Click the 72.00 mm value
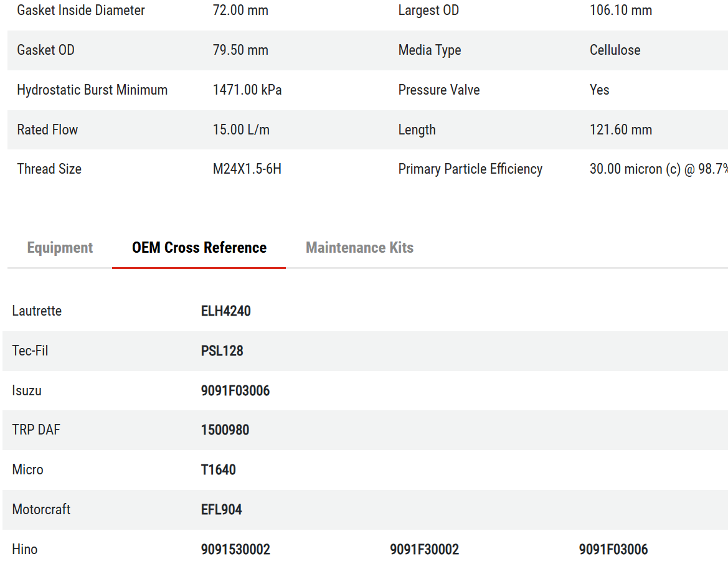This screenshot has height=564, width=728. coord(240,10)
